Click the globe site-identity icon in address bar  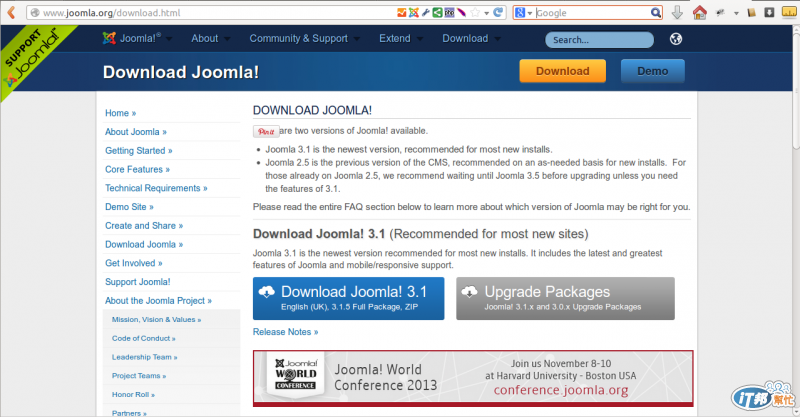(x=35, y=13)
